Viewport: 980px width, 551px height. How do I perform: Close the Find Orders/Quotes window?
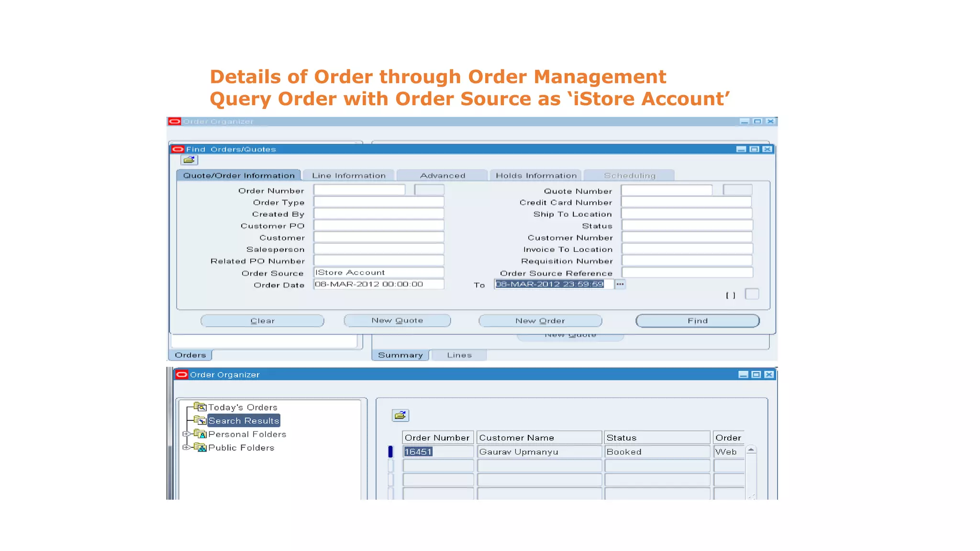pyautogui.click(x=768, y=149)
